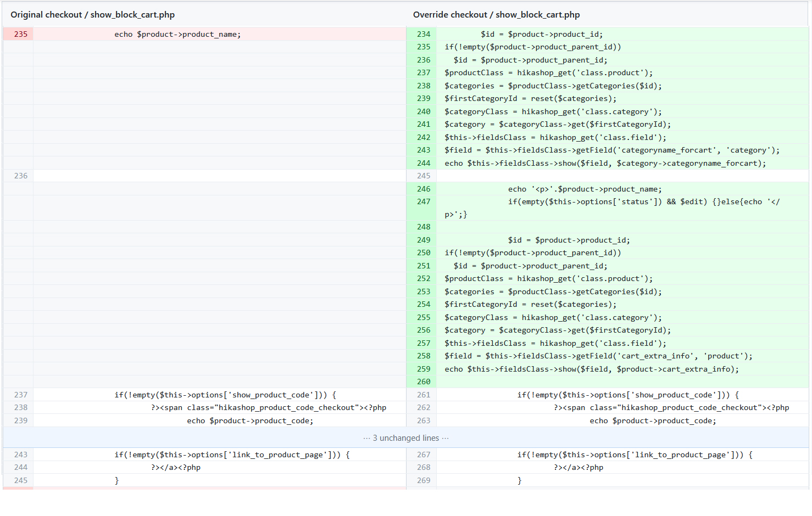Screen dimensions: 812x516
Task: Select line number 245 in the Original pane
Action: [x=21, y=480]
